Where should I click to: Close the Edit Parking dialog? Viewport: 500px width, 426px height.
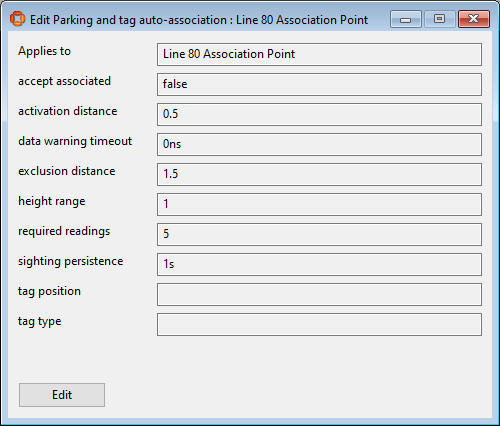tap(474, 19)
